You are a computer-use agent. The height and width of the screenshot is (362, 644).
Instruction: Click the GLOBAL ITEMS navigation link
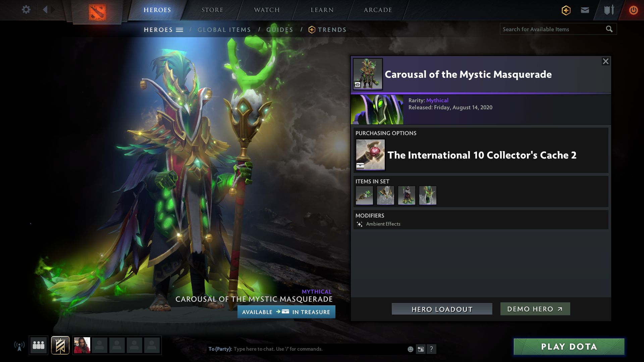224,29
